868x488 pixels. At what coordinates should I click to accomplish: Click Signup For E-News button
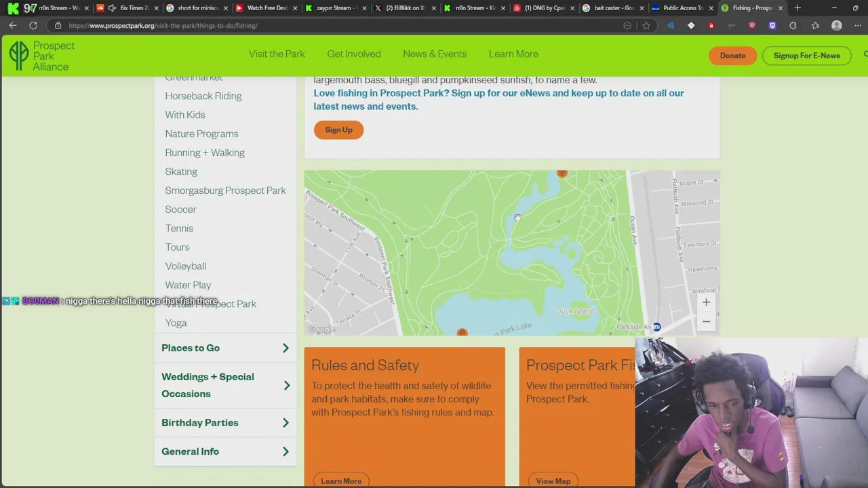pos(806,56)
